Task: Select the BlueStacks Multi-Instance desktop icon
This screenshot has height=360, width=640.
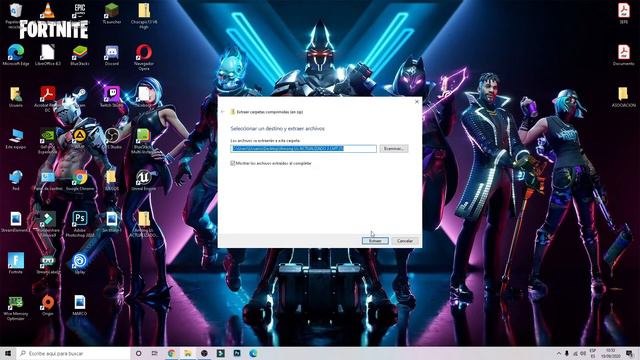Action: tap(143, 140)
